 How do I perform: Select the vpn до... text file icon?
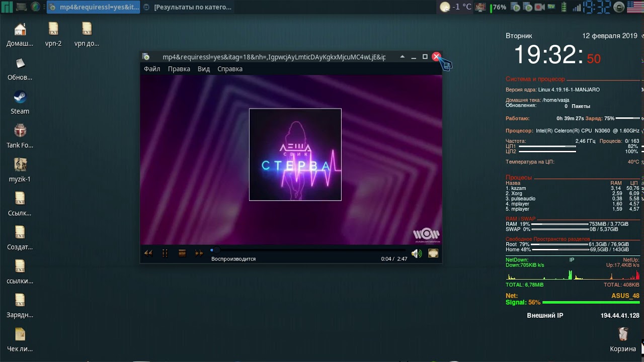tap(87, 35)
